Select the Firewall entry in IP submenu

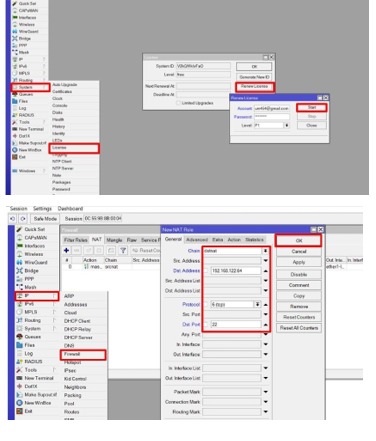tap(83, 354)
